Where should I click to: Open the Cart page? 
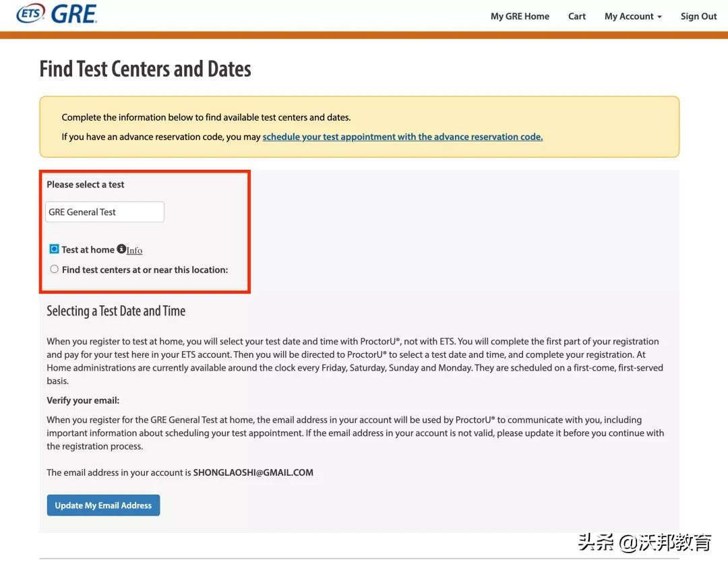click(576, 16)
